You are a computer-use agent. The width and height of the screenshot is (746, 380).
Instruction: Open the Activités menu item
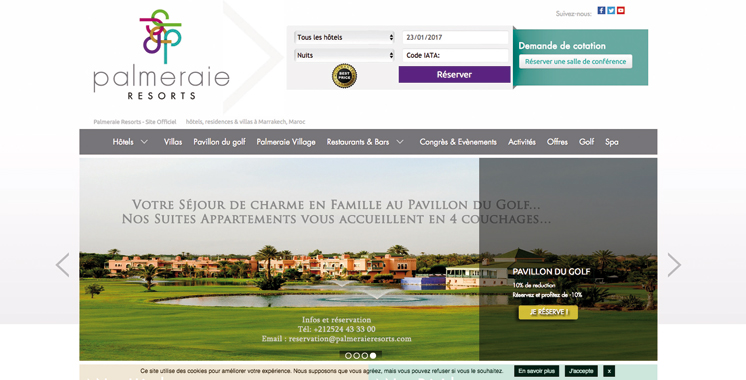[521, 142]
